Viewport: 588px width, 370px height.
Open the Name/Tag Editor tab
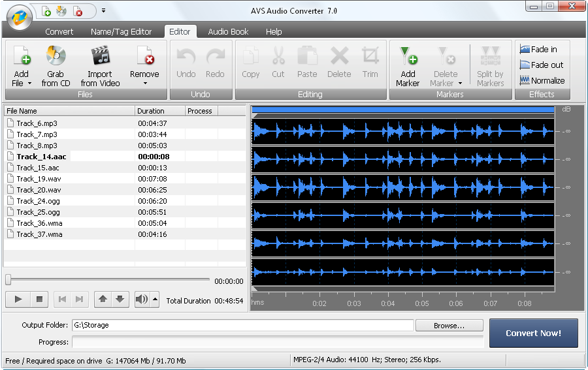[x=121, y=31]
